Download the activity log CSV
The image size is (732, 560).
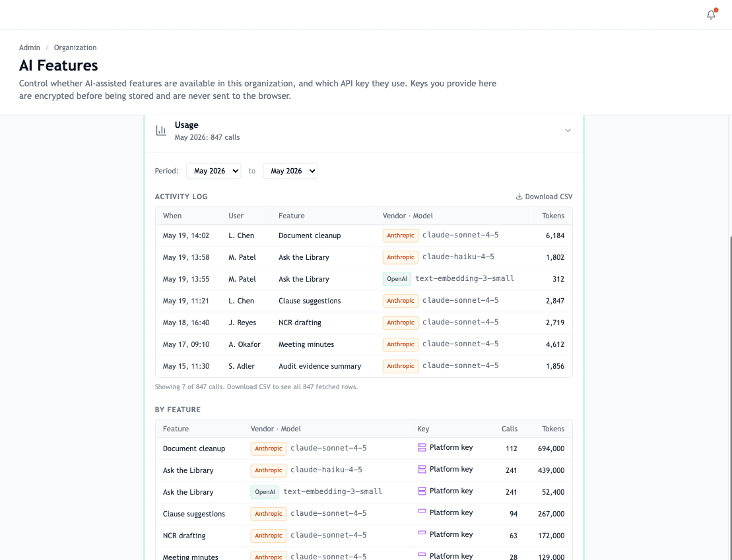pos(544,197)
